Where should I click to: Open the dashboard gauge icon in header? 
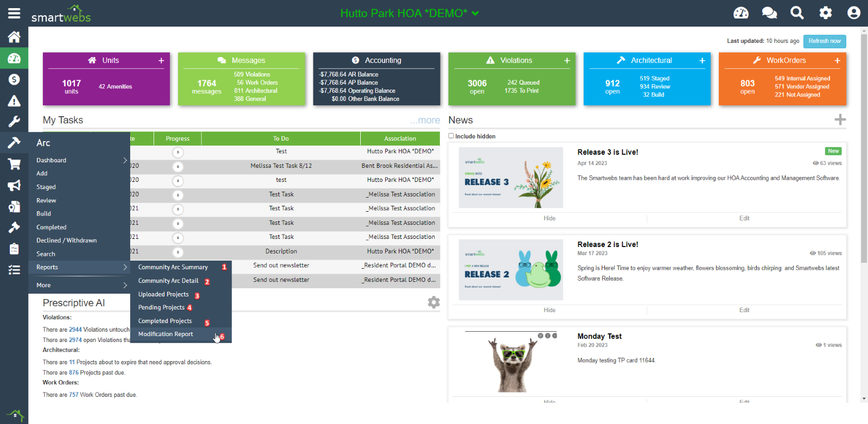click(x=741, y=13)
